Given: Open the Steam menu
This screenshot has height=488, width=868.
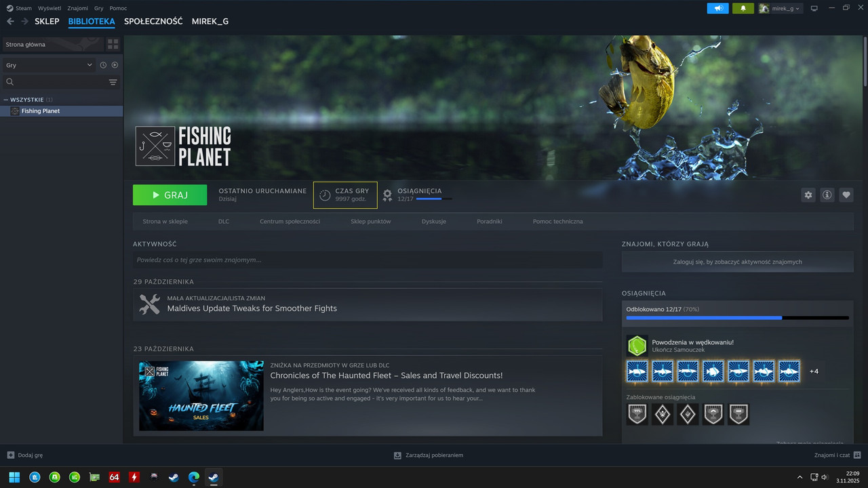Looking at the screenshot, I should [18, 8].
